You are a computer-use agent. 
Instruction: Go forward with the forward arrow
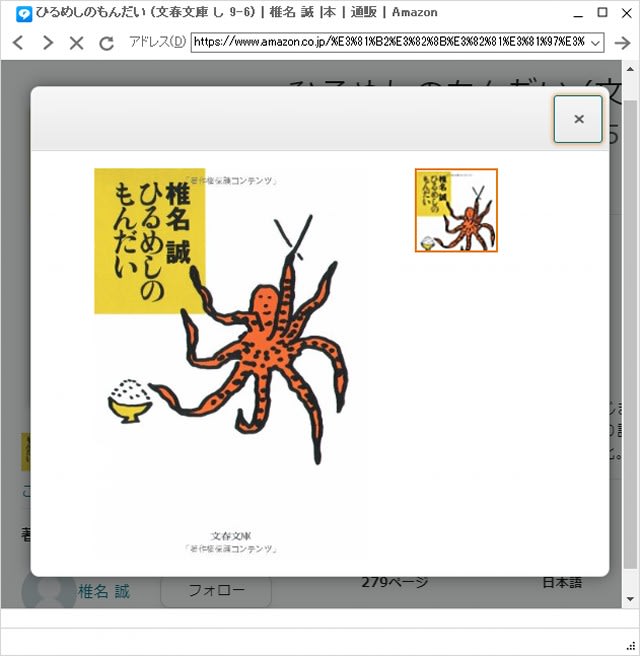[x=48, y=42]
